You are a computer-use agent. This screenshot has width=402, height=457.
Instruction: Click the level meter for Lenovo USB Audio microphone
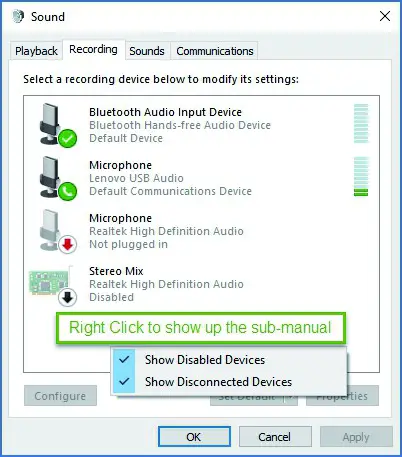pos(361,176)
